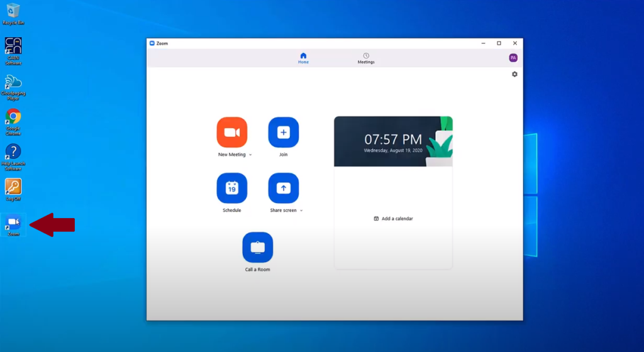Image resolution: width=644 pixels, height=352 pixels.
Task: Open Zoom settings gear icon
Action: pos(514,74)
